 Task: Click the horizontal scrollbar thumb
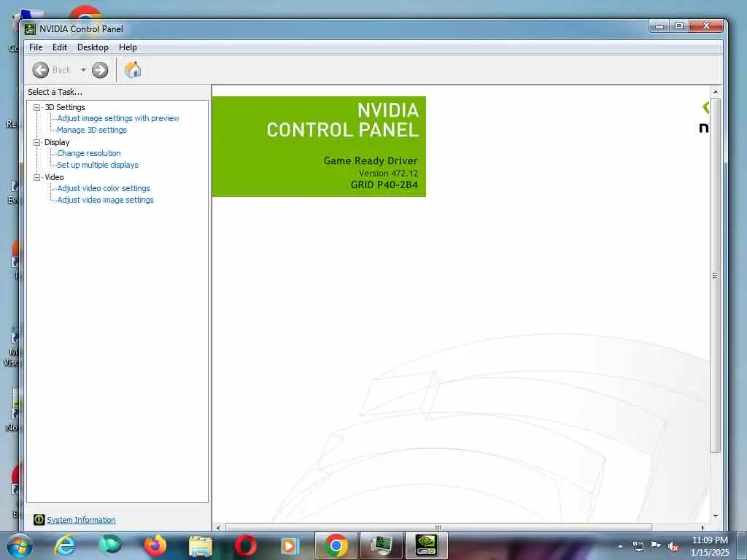point(438,528)
